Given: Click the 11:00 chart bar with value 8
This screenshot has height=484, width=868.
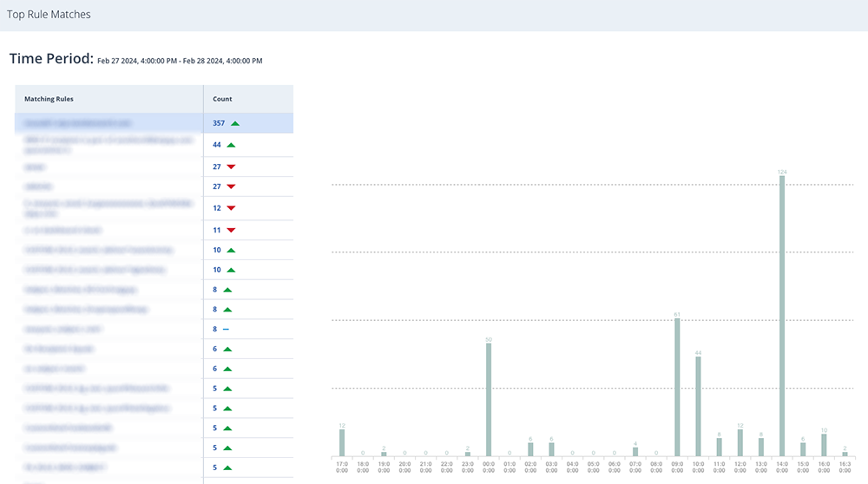Looking at the screenshot, I should 719,448.
